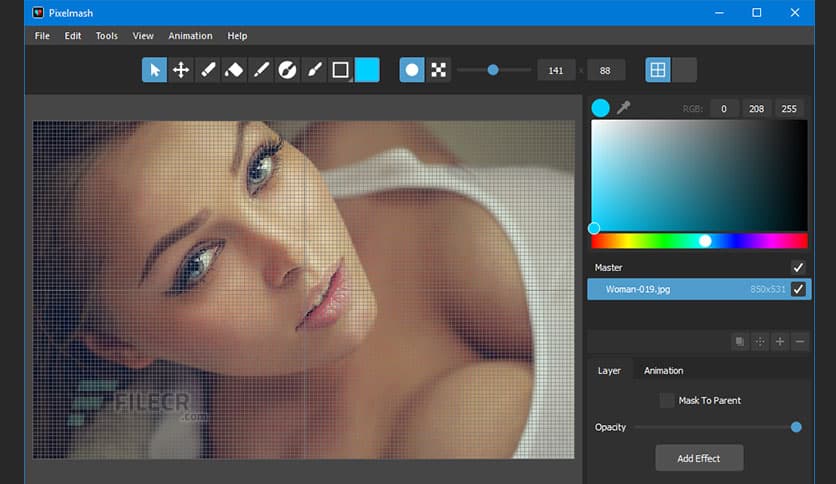836x484 pixels.
Task: Switch to the Animation tab in the panel
Action: 663,370
